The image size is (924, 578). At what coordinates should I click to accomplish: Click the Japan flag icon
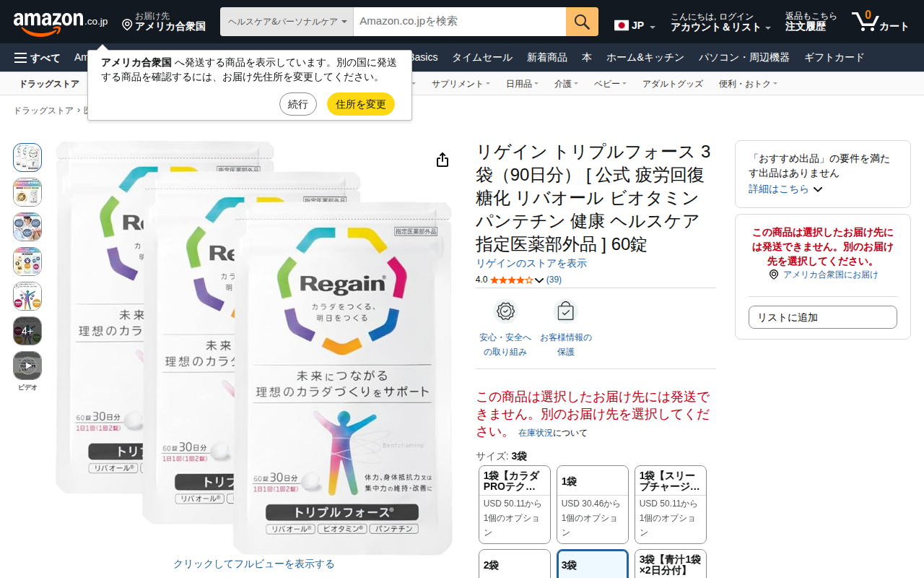pyautogui.click(x=621, y=25)
